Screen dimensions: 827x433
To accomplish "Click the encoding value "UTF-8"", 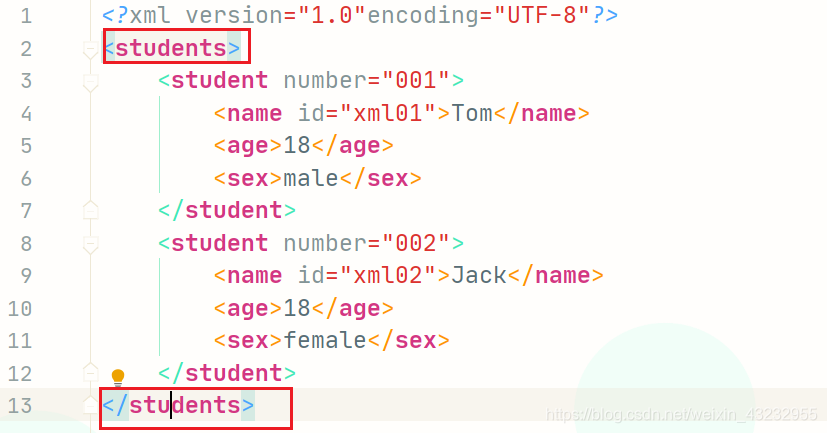I will (542, 15).
